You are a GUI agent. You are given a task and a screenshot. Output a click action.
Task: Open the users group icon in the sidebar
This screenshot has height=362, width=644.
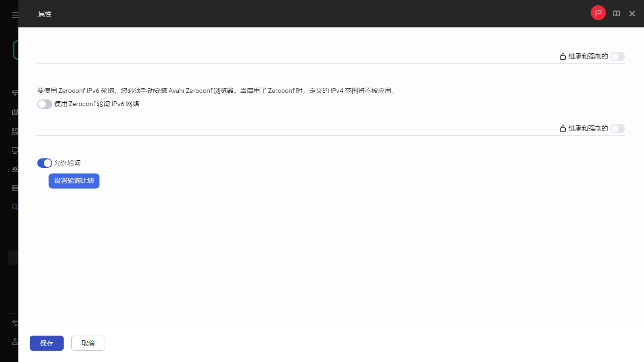point(15,169)
